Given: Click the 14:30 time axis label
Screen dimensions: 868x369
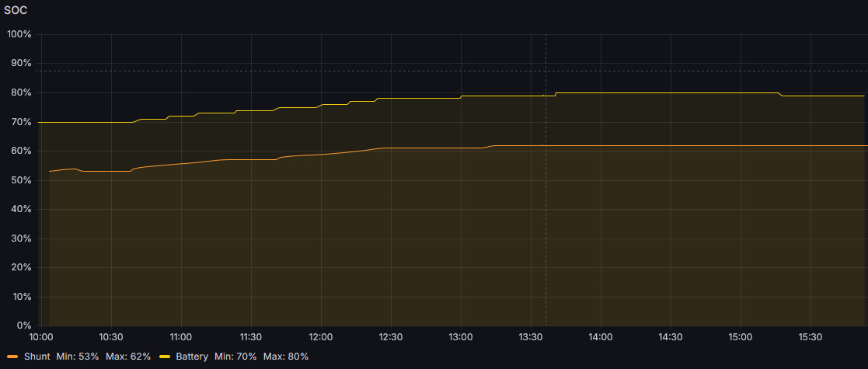Looking at the screenshot, I should pyautogui.click(x=671, y=336).
